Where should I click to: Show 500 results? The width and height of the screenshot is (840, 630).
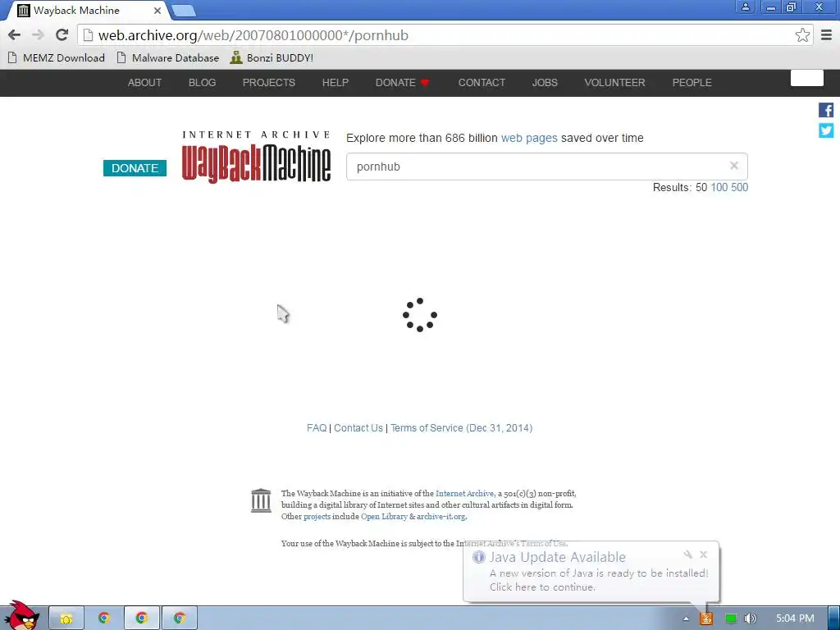[x=739, y=188]
